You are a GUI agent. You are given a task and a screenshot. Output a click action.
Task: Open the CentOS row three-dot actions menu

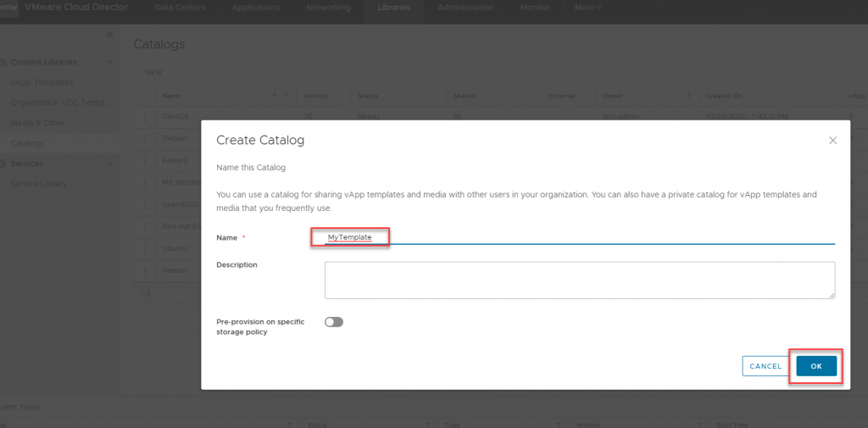tap(146, 117)
